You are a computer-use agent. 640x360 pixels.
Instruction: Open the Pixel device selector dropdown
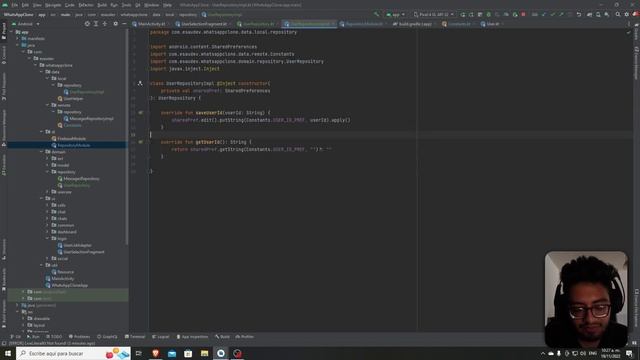pos(433,14)
